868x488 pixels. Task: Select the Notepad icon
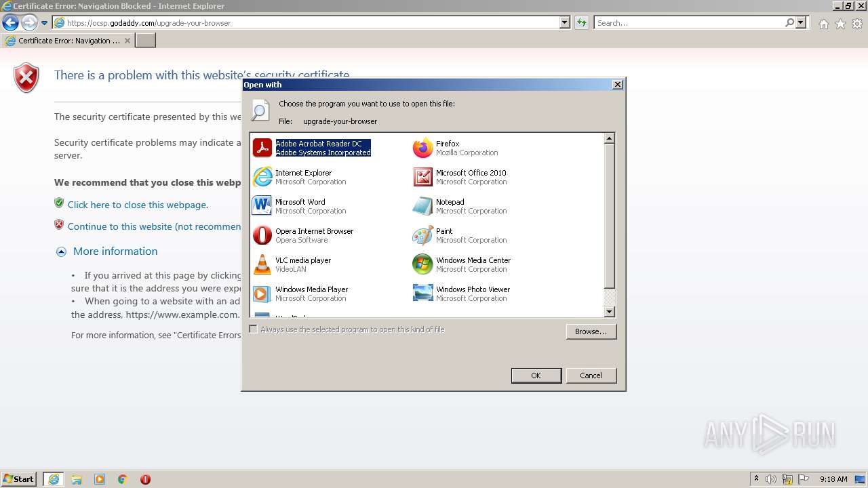coord(422,206)
